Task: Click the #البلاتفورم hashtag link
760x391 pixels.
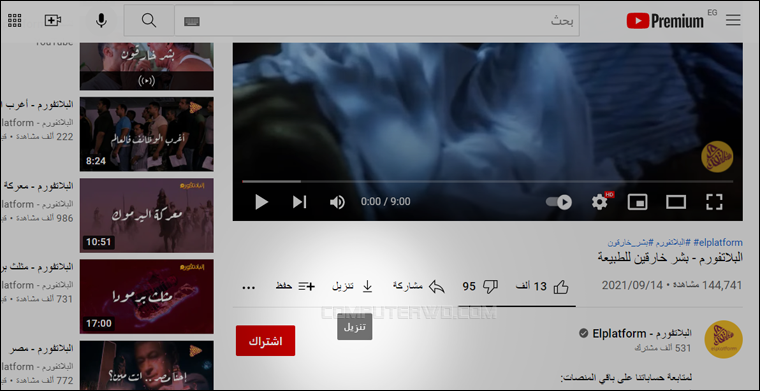Action: pos(673,243)
